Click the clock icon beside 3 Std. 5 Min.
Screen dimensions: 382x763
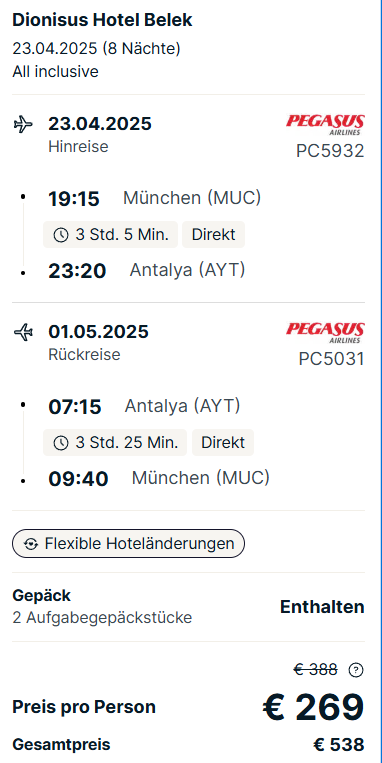[x=60, y=235]
